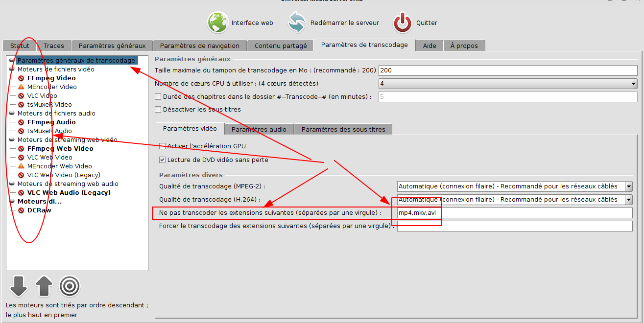Expand the H.264 transcoding quality dropdown

(x=628, y=200)
